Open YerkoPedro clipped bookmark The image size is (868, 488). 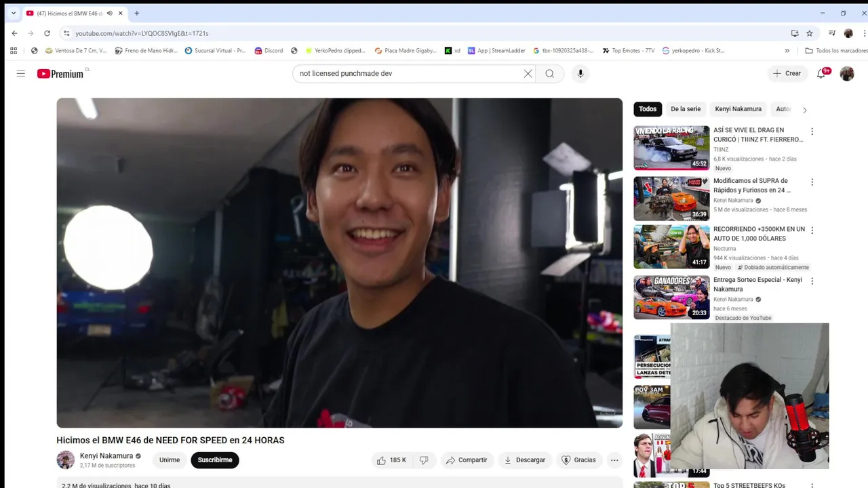pyautogui.click(x=335, y=50)
